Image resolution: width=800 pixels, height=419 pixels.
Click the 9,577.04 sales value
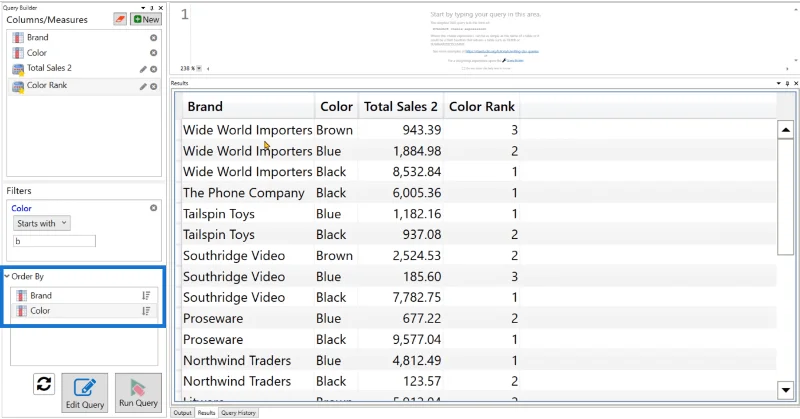pyautogui.click(x=416, y=339)
